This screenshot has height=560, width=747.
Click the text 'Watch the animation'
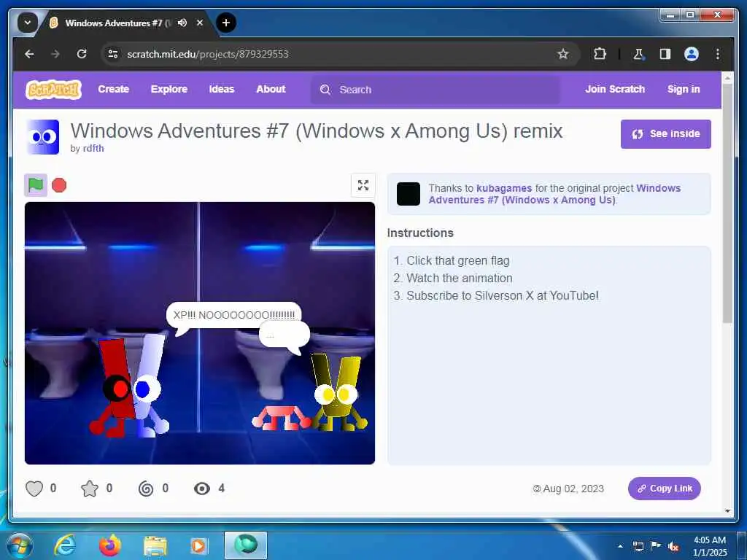(x=460, y=278)
